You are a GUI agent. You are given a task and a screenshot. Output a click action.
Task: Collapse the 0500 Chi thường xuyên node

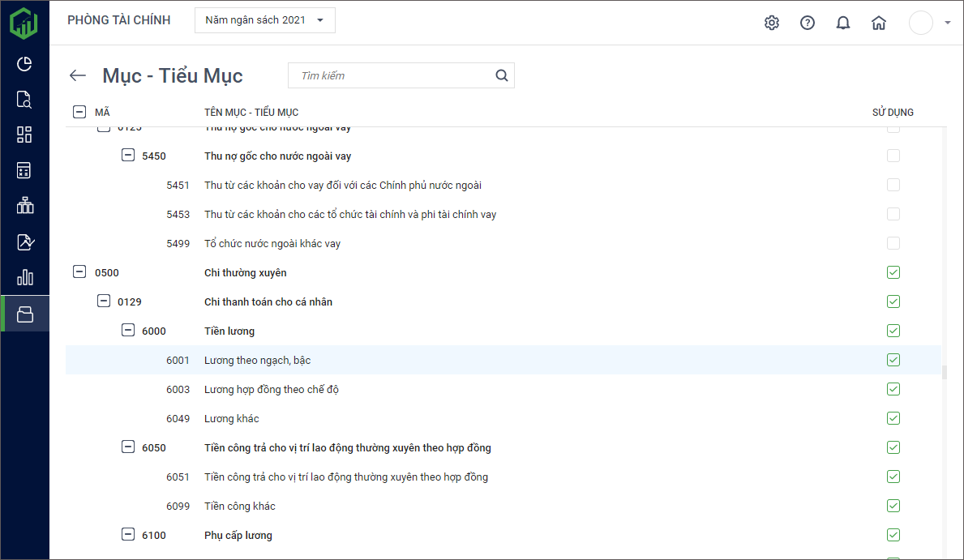79,272
